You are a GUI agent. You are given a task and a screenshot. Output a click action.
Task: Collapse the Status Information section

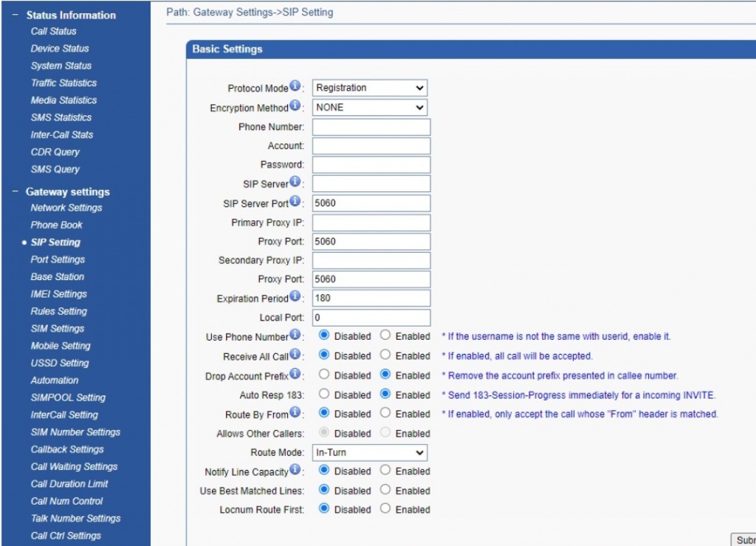(16, 15)
